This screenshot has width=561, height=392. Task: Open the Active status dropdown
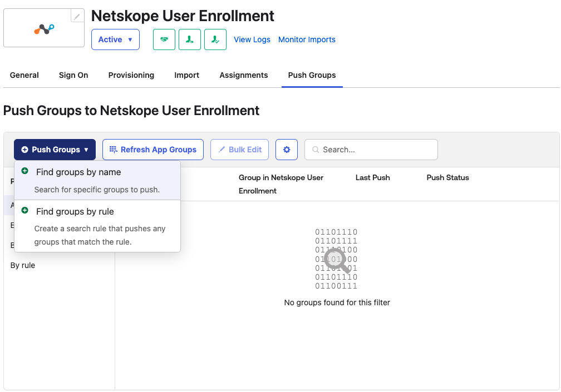coord(115,39)
